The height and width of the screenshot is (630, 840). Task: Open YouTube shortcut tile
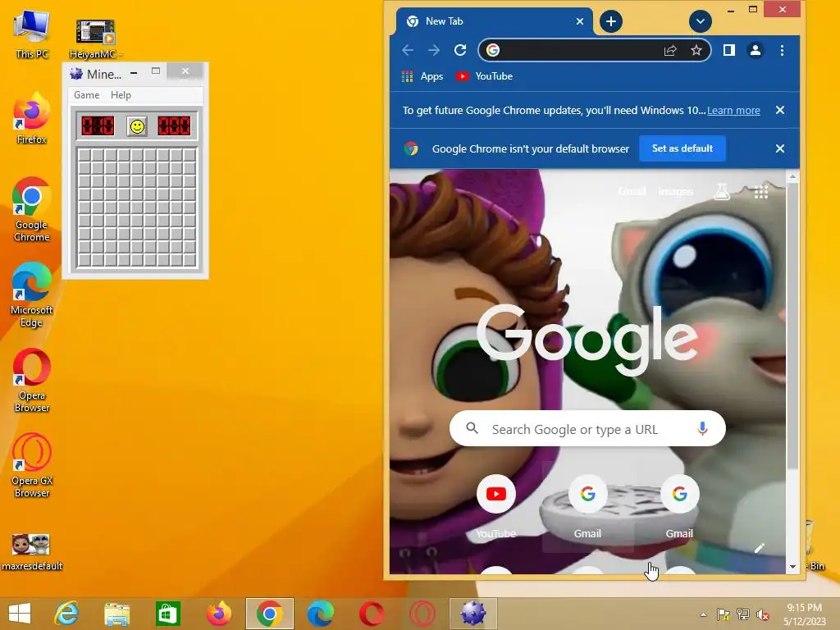pos(496,506)
